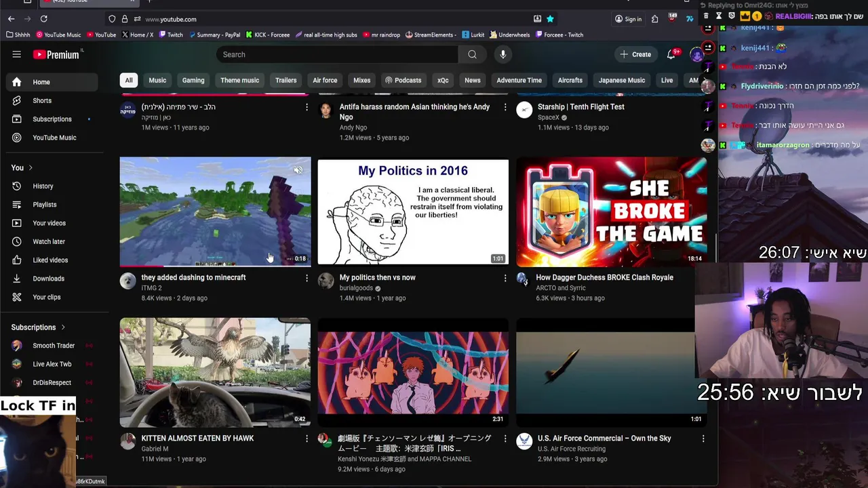The image size is (868, 488).
Task: Open YouTube Music from sidebar
Action: tap(53, 138)
